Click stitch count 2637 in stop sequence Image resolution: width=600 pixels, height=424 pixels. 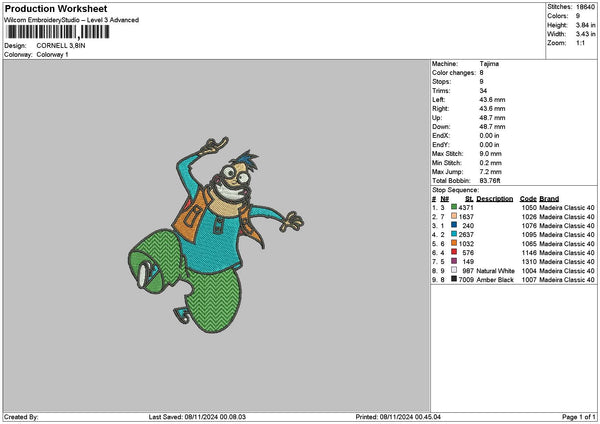[x=466, y=235]
